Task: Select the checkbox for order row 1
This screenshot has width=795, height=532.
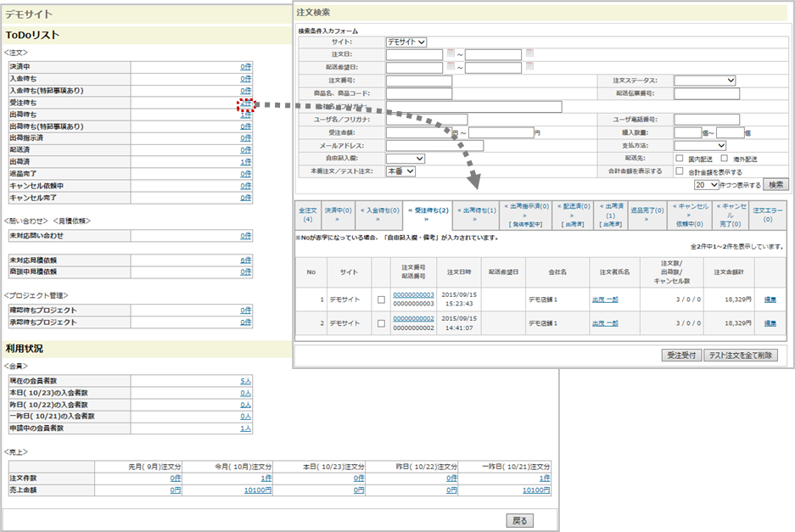Action: click(x=381, y=300)
